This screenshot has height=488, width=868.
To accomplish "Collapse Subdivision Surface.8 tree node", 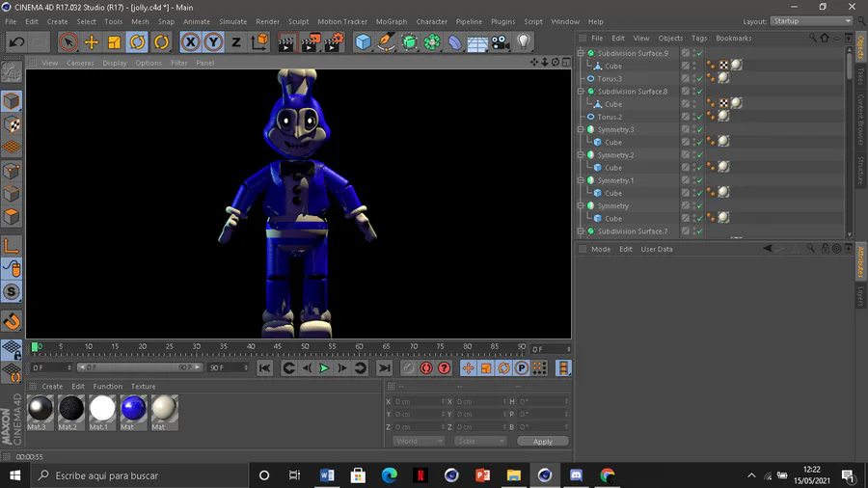I will tap(581, 92).
